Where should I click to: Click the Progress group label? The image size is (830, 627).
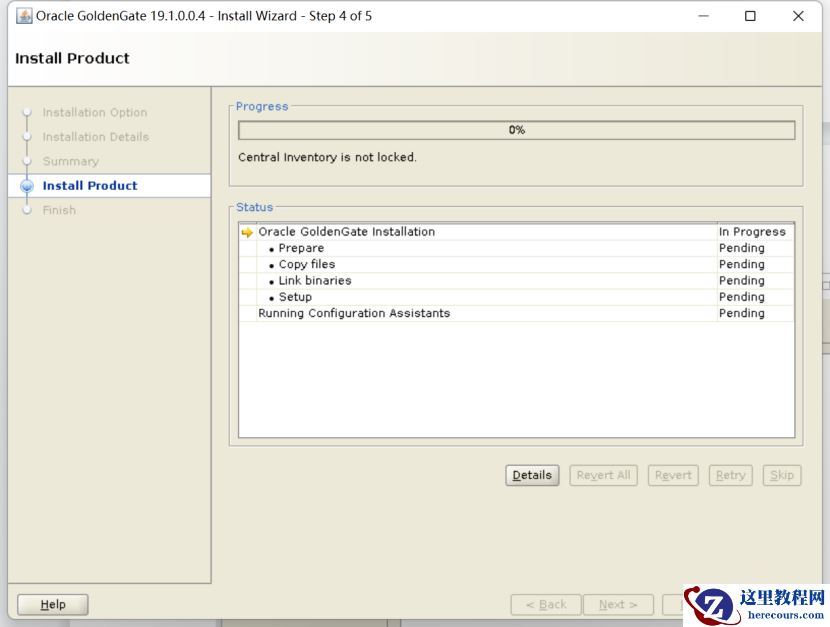coord(262,106)
